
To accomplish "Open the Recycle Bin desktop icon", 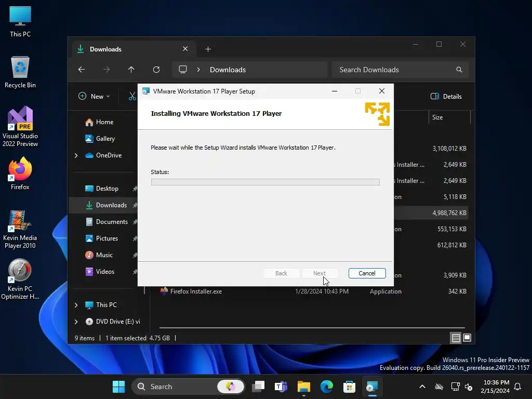I will 20,72.
